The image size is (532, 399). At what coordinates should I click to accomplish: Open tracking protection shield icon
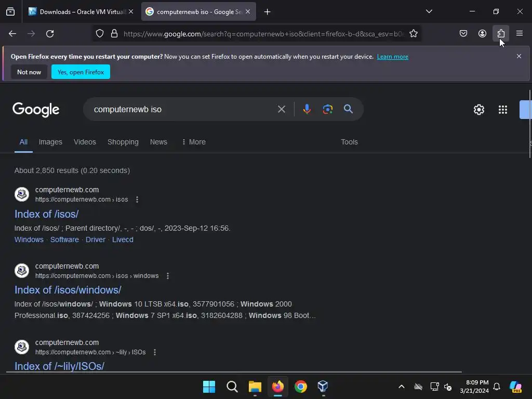[99, 34]
